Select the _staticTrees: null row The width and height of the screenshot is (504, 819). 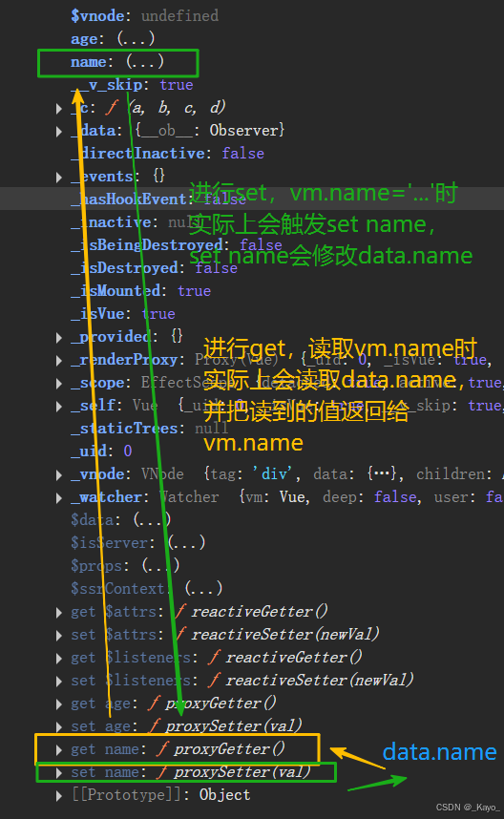[x=150, y=429]
